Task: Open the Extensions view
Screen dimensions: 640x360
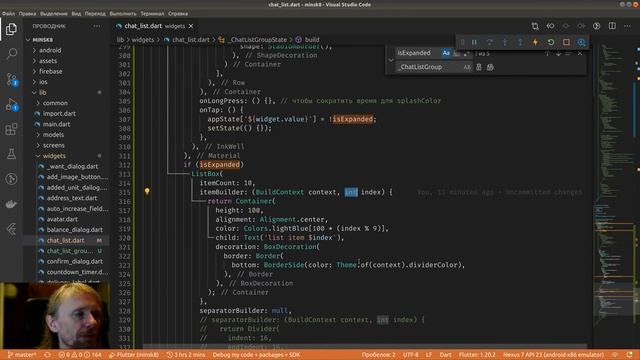Action: coord(11,129)
